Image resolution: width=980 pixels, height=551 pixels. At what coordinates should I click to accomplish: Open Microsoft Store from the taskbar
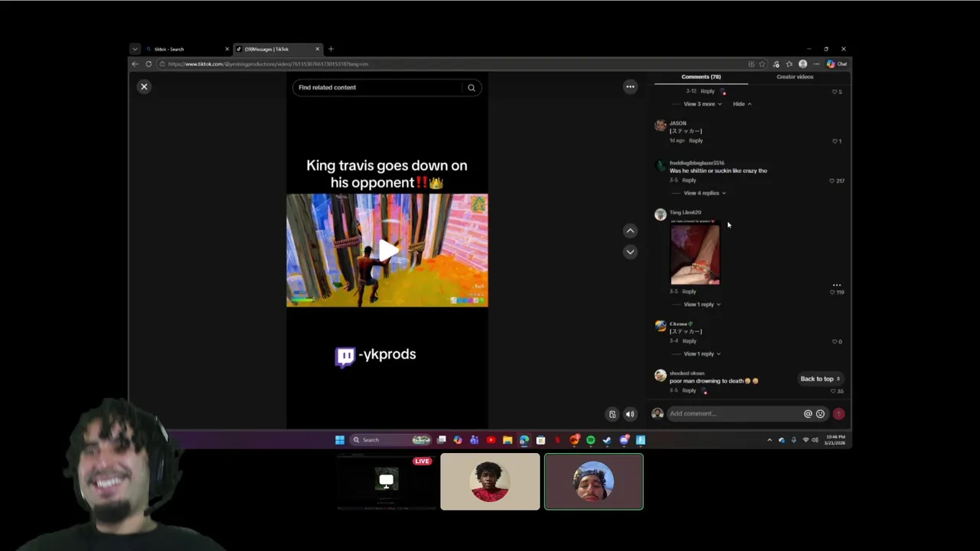pyautogui.click(x=541, y=440)
